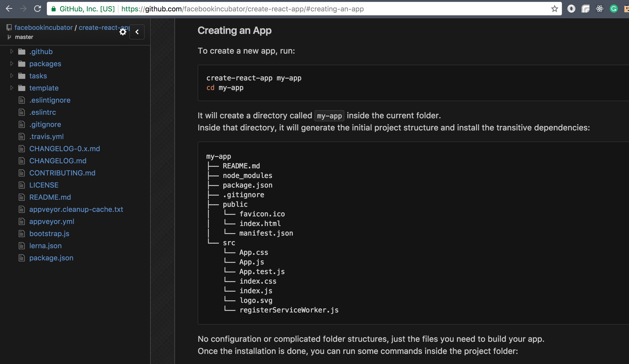
Task: Click the file icon beside README.md
Action: click(x=22, y=197)
